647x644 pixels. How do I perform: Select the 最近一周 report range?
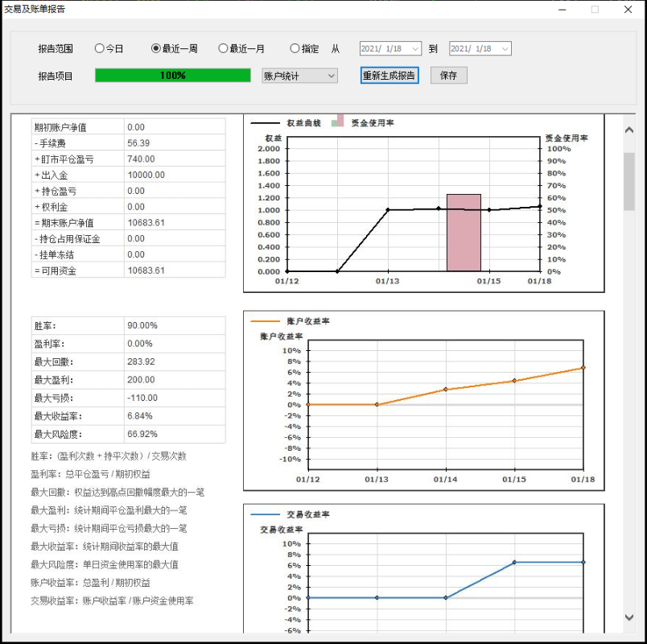156,48
